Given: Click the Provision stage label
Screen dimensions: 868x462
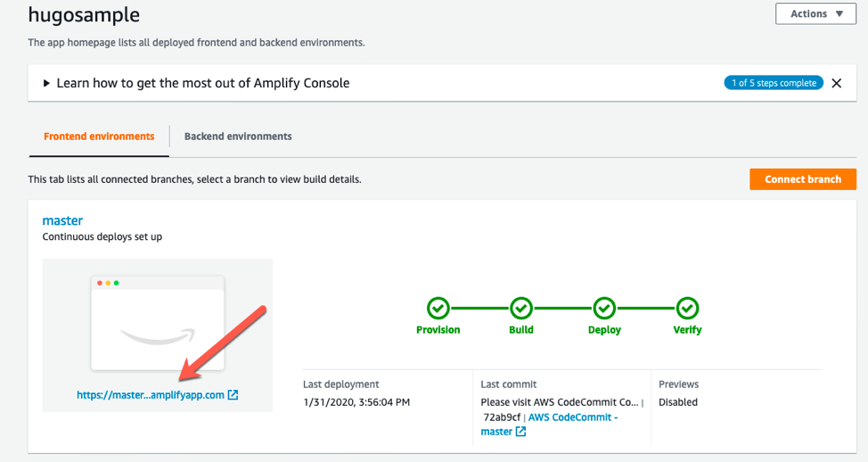Looking at the screenshot, I should 438,330.
